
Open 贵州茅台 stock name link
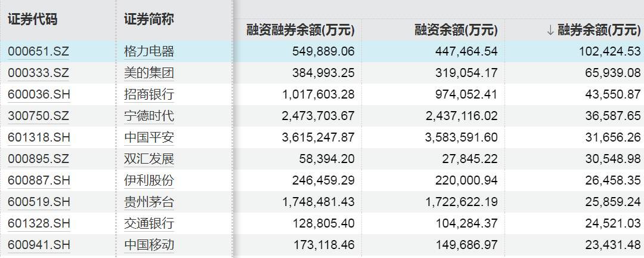click(149, 202)
